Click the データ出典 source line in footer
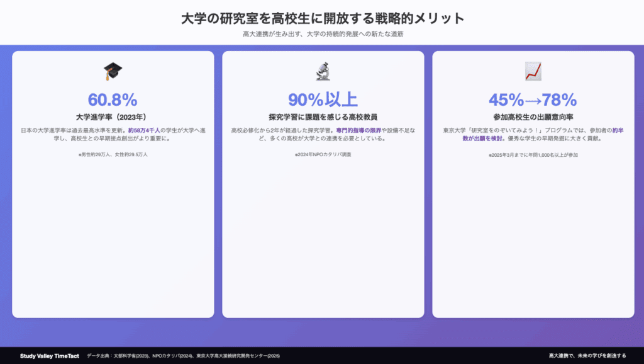This screenshot has width=644, height=364. (x=183, y=356)
